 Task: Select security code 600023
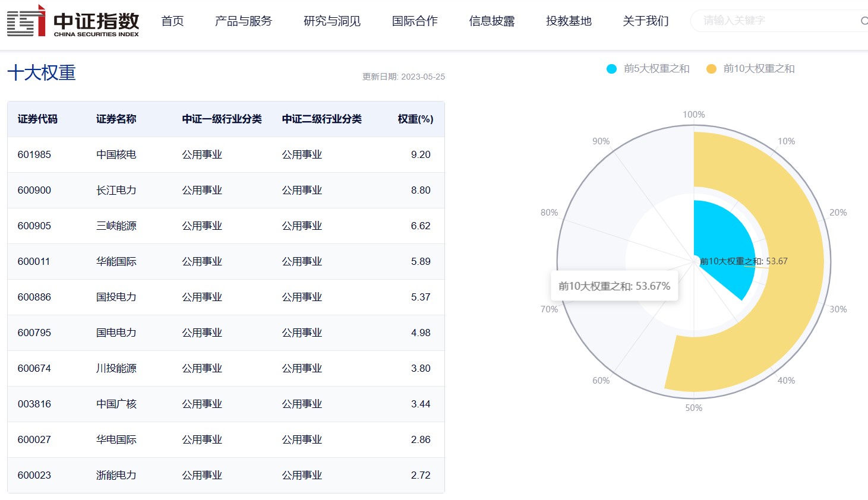point(34,476)
